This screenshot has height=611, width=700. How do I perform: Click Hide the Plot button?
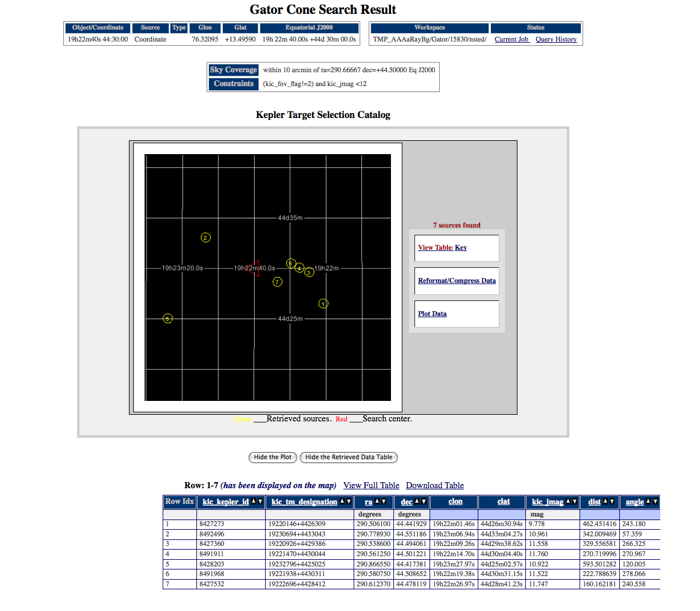pyautogui.click(x=273, y=457)
